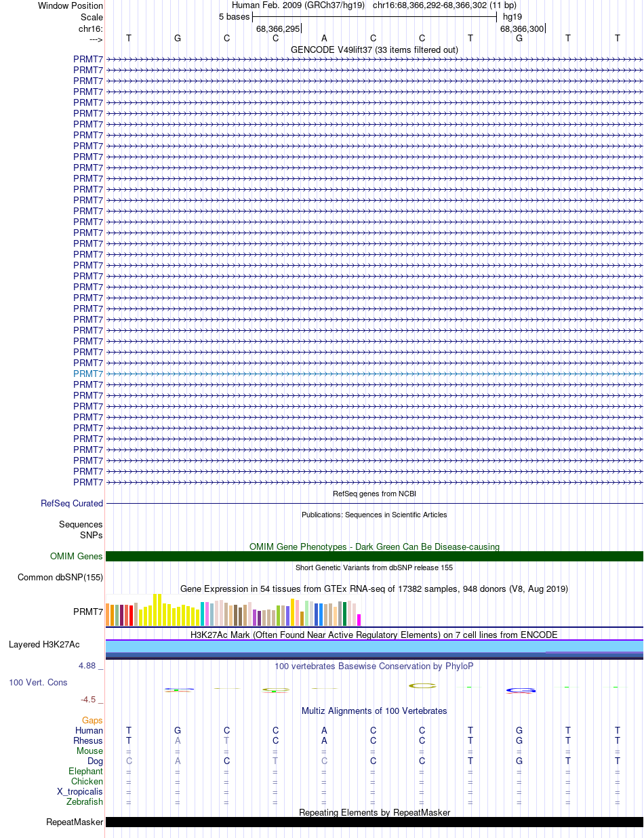
Task: Click the RepeatMasker track label
Action: (x=75, y=822)
